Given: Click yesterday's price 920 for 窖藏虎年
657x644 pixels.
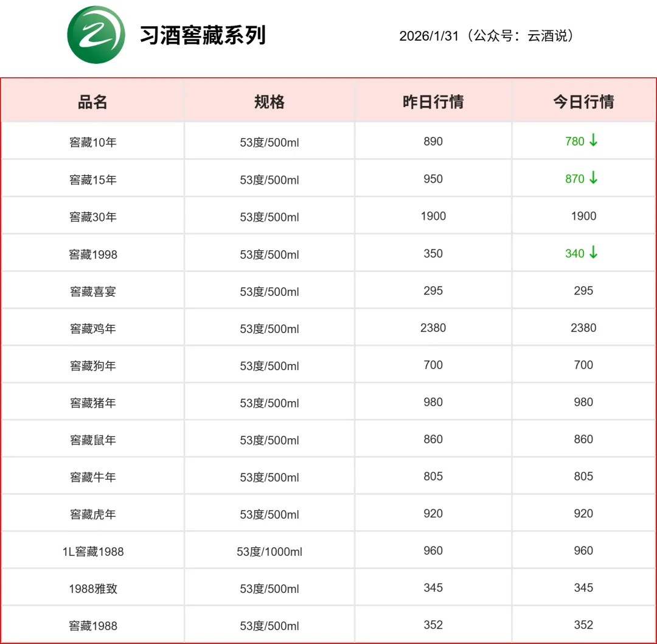Looking at the screenshot, I should [433, 513].
